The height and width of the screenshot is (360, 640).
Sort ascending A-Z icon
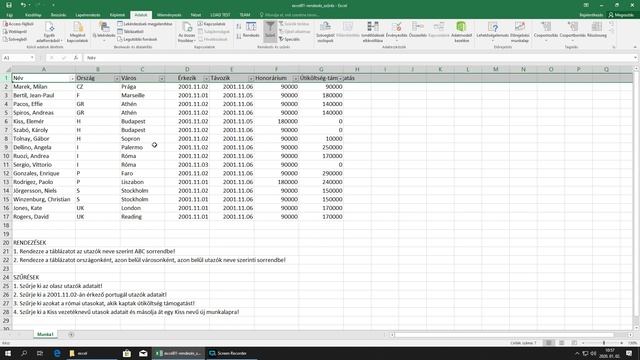click(x=239, y=27)
